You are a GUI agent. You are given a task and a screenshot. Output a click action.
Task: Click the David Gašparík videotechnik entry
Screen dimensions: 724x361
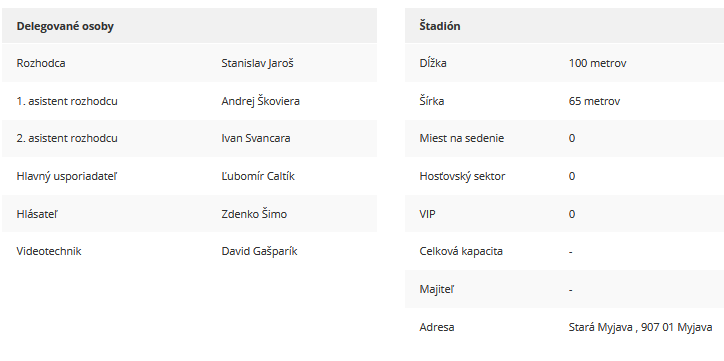coord(259,251)
